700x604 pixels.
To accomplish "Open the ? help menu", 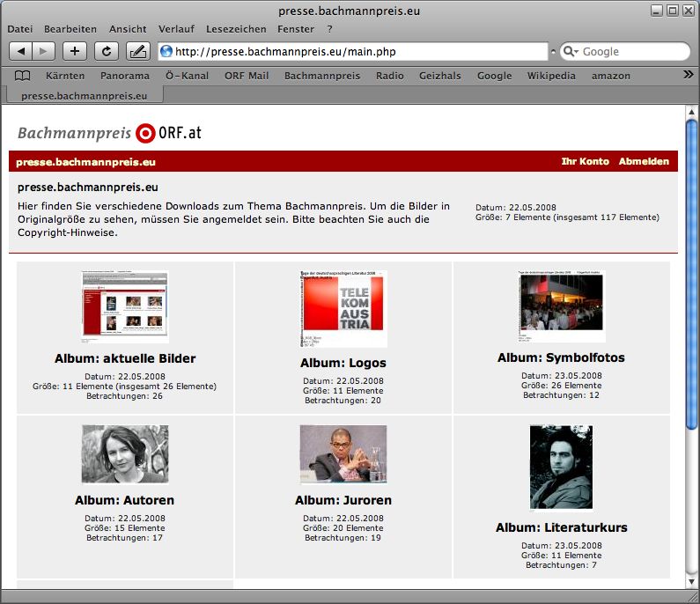I will point(329,29).
